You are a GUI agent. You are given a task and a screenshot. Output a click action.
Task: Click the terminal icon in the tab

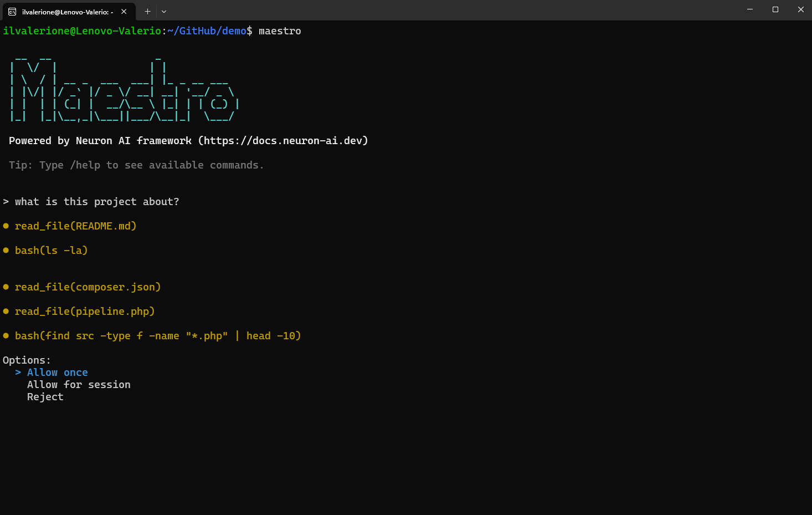(12, 12)
